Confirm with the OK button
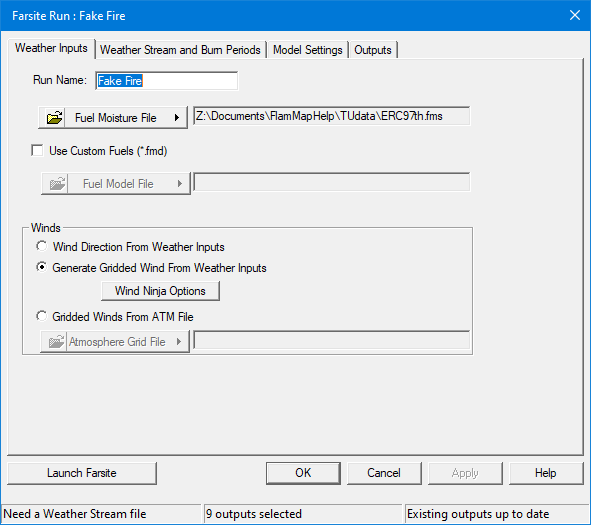 tap(303, 473)
